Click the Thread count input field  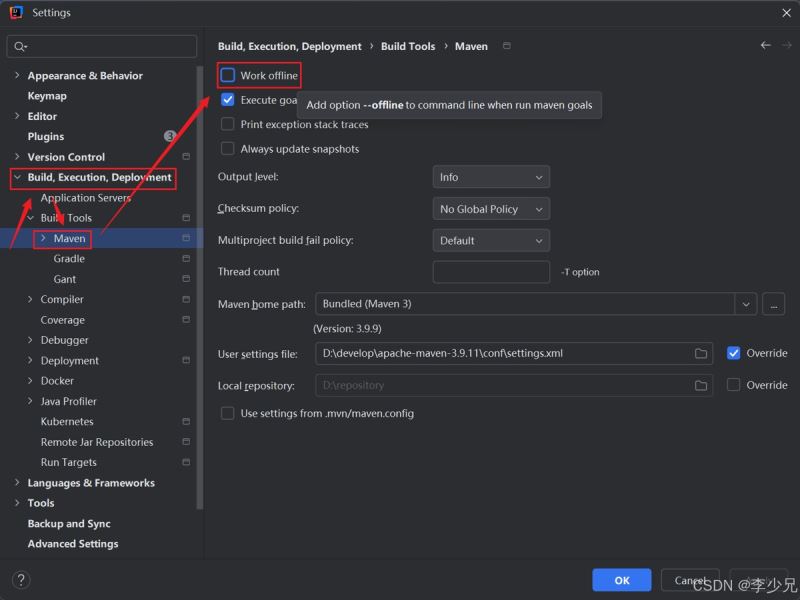click(491, 272)
